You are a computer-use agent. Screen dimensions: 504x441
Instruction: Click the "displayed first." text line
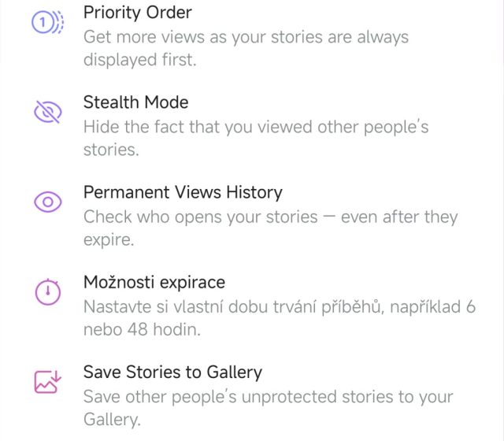[139, 61]
